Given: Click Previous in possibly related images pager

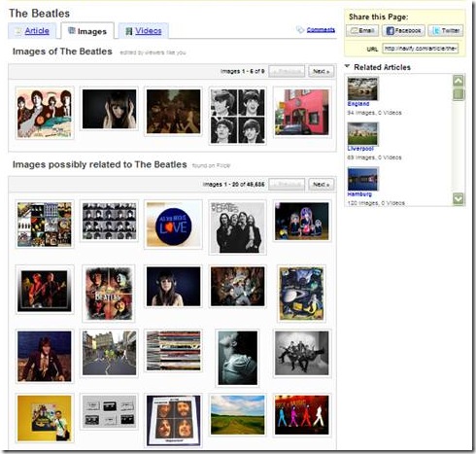Looking at the screenshot, I should [x=287, y=185].
